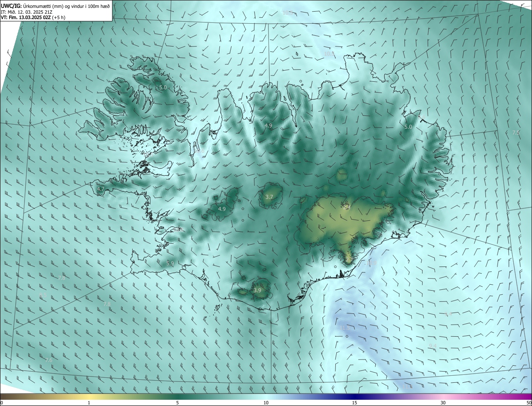The height and width of the screenshot is (406, 532).
Task: Select the 5.0 value label in East Iceland
Action: tap(408, 127)
